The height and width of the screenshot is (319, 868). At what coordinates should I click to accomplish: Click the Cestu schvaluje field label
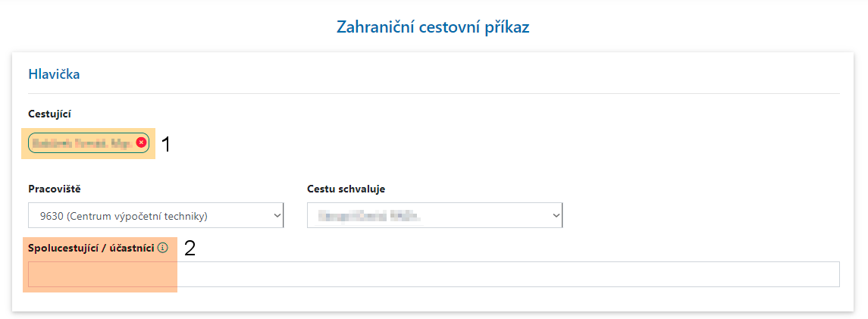coord(351,189)
